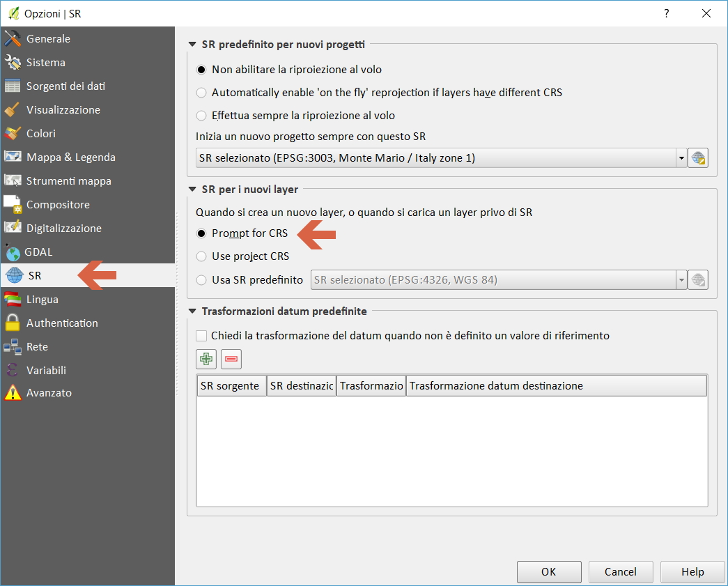Image resolution: width=728 pixels, height=586 pixels.
Task: Click the Cancel button
Action: click(621, 572)
